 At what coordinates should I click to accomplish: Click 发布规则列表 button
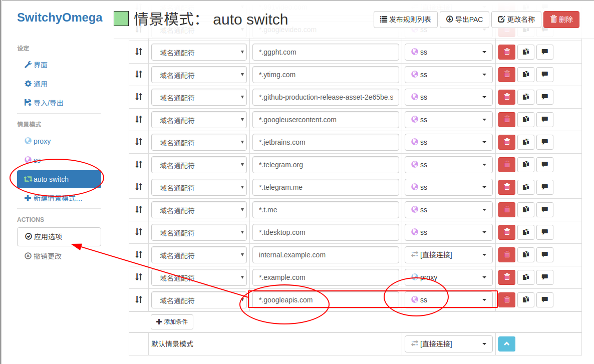click(x=406, y=20)
